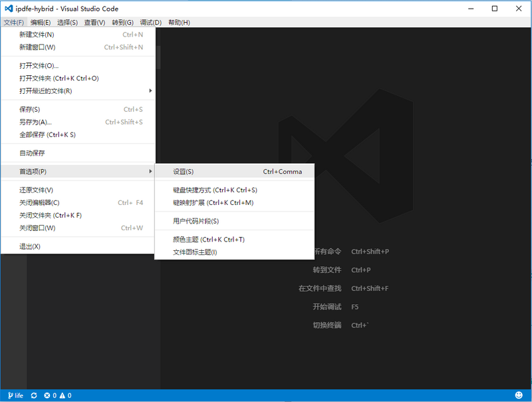The height and width of the screenshot is (402, 532).
Task: Open 颜色主题 (Ctrl+K Ctrl+T)
Action: pos(235,240)
